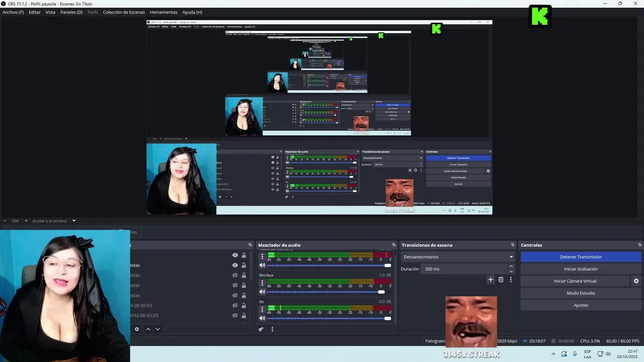644x362 pixels.
Task: Open the Colección de Escenas menu
Action: (x=124, y=12)
